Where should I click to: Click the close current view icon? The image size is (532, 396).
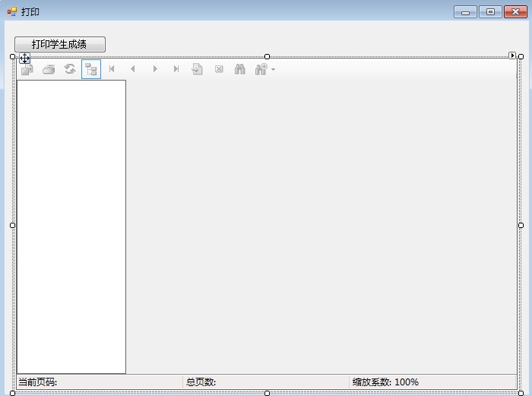point(219,69)
